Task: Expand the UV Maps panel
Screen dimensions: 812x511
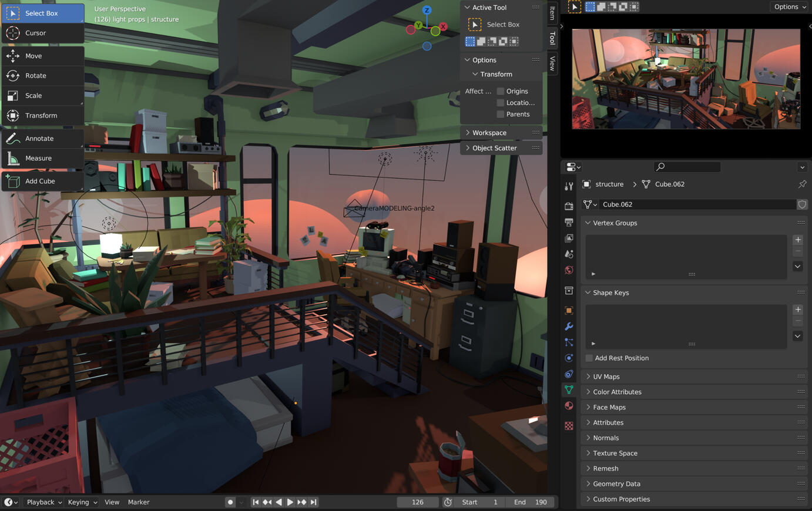Action: point(606,376)
